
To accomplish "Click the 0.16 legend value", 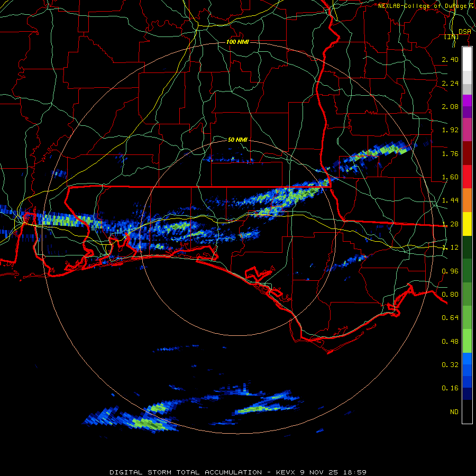I will click(x=450, y=388).
